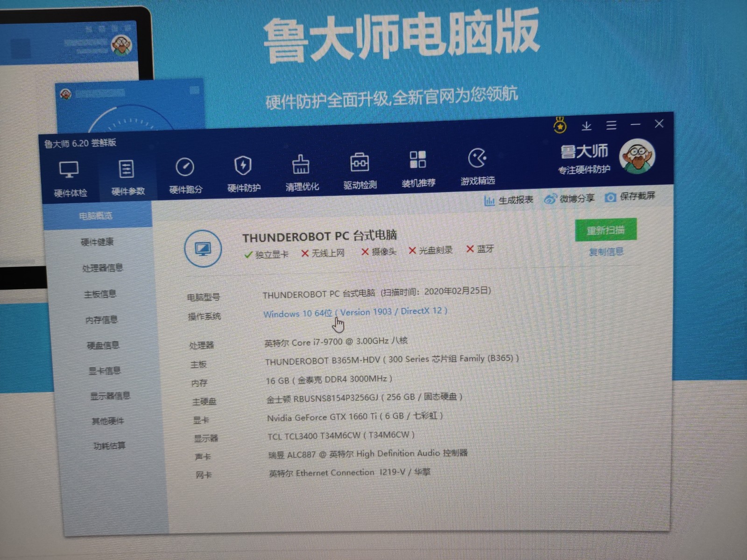747x560 pixels.
Task: Open 硬盘信息 in left sidebar
Action: (x=103, y=345)
